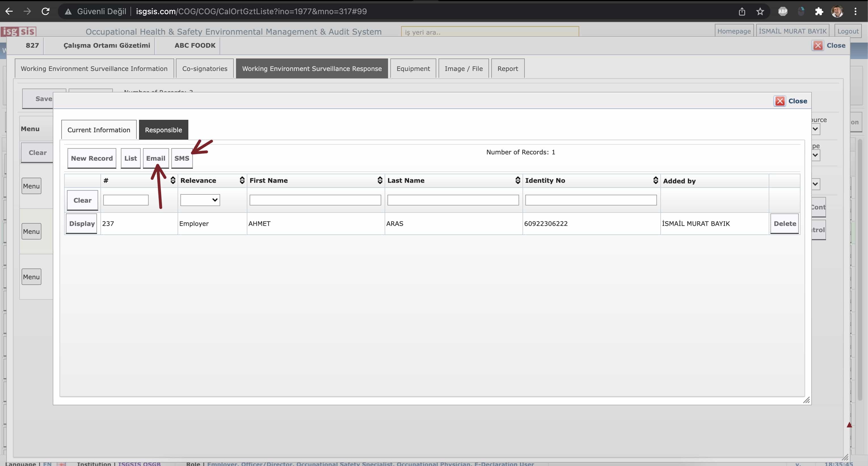Click the share page icon
868x466 pixels.
coord(742,11)
